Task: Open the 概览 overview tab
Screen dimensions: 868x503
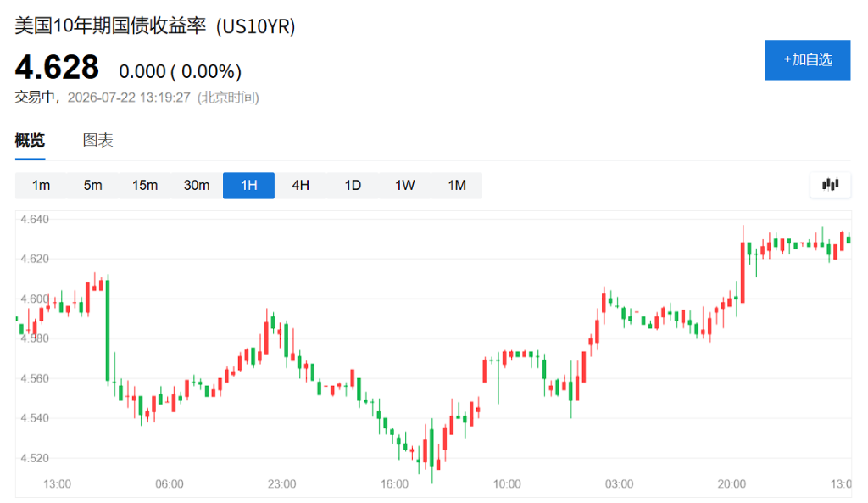Action: click(x=30, y=140)
